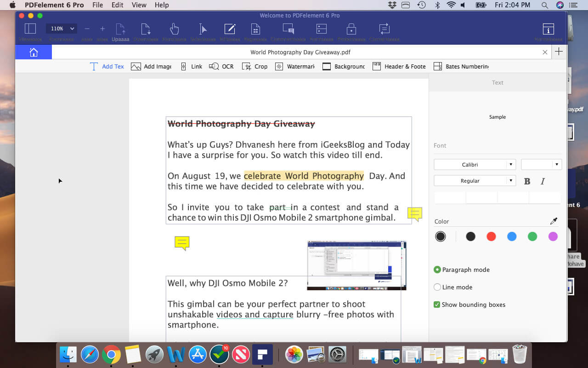This screenshot has height=368, width=588.
Task: Select the Crop tool
Action: [255, 66]
